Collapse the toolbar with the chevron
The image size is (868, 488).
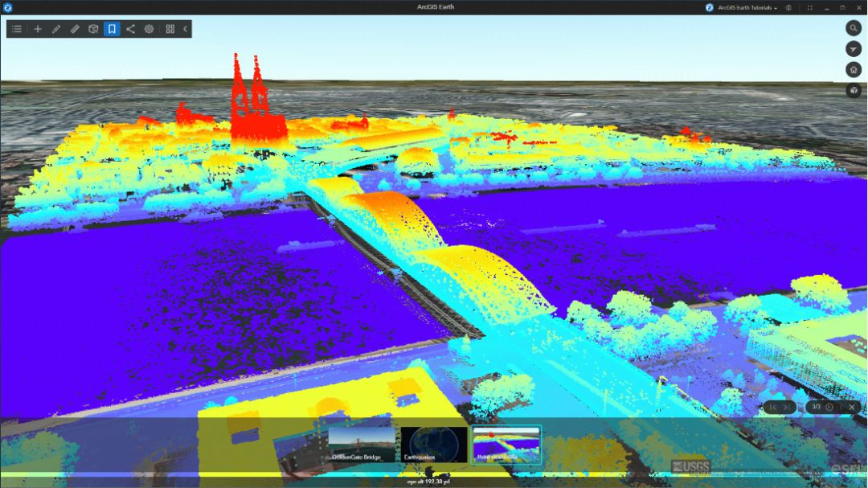tap(185, 29)
